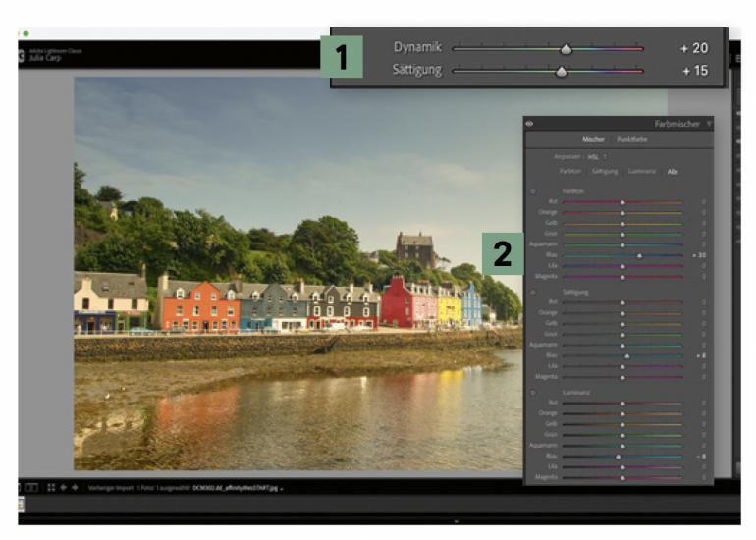The image size is (756, 540).
Task: Open the Anpassen HSL dropdown
Action: [x=597, y=157]
